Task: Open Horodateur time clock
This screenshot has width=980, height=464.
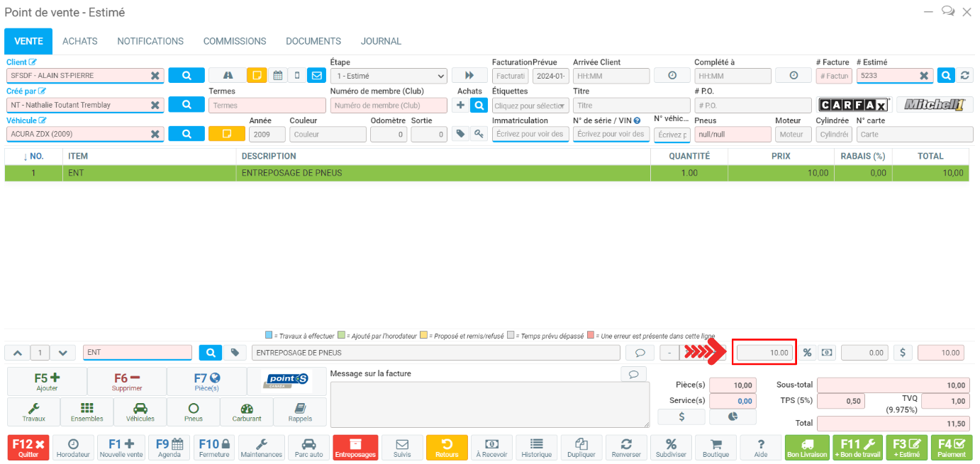Action: pos(73,448)
